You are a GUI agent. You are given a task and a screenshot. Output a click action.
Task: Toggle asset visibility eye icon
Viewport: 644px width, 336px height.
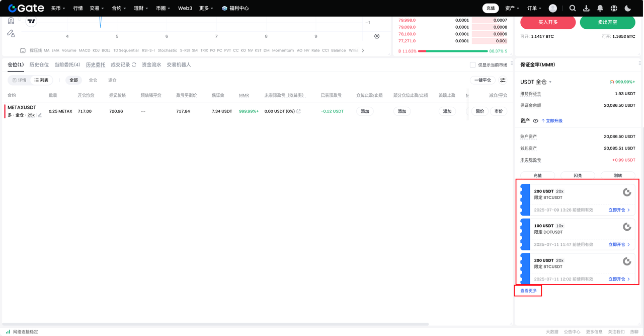point(535,121)
